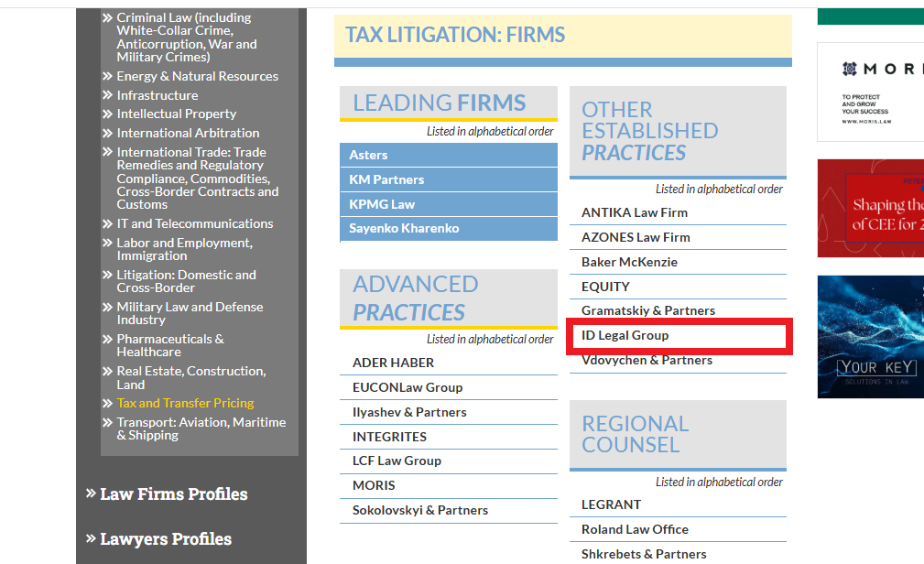Open Litigation: Domestic and Cross-Border link
Image resolution: width=924 pixels, height=564 pixels.
(186, 281)
